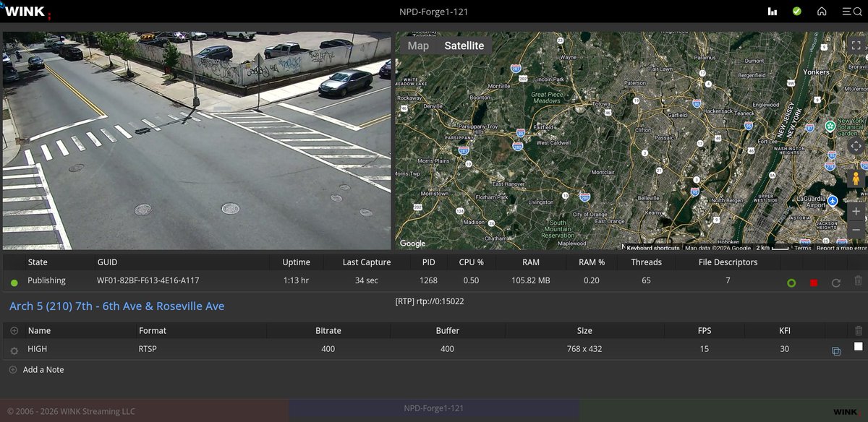The width and height of the screenshot is (868, 422).
Task: Click the Threads value 65
Action: point(646,280)
